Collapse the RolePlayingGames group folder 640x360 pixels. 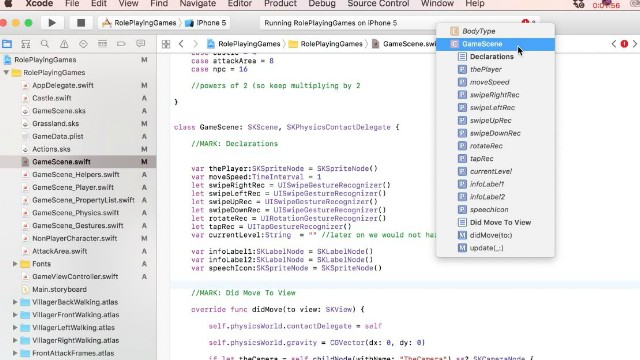tap(6, 72)
